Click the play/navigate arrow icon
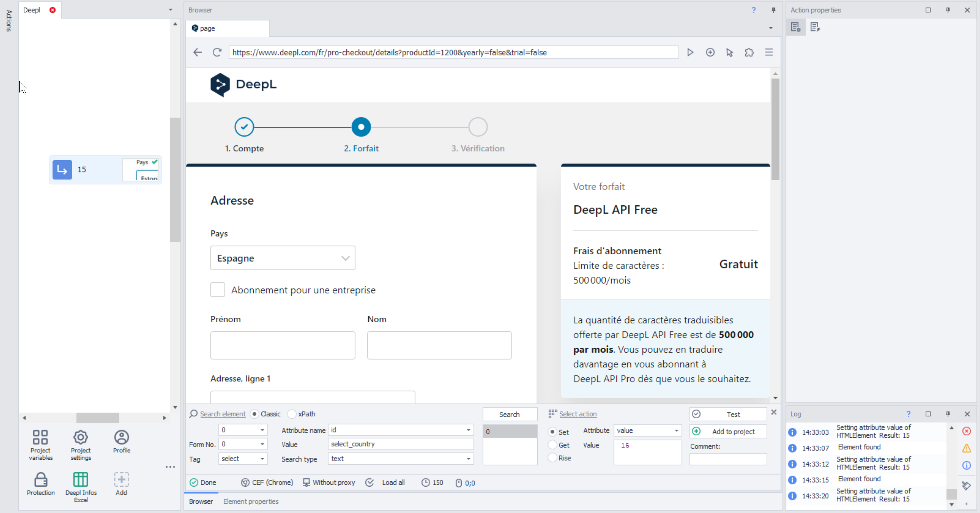The height and width of the screenshot is (513, 980). coord(690,52)
